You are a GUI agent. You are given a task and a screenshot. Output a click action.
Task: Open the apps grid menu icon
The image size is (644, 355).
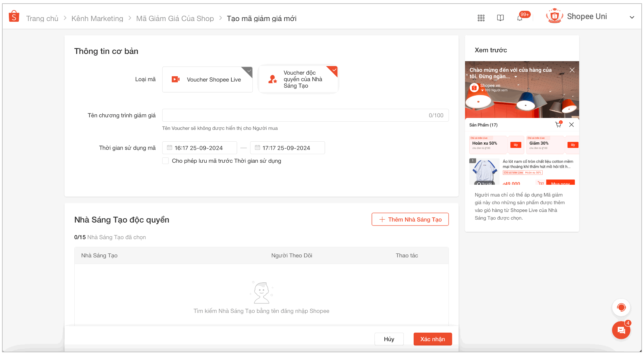click(481, 18)
